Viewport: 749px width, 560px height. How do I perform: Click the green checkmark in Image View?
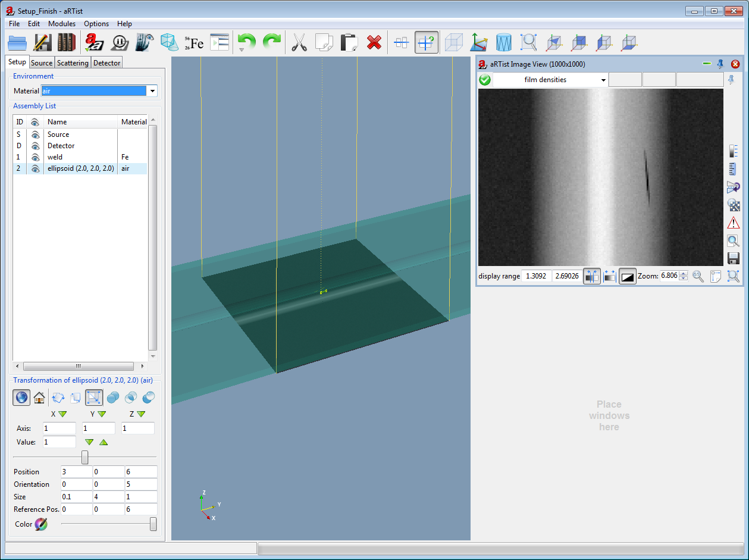pos(485,80)
